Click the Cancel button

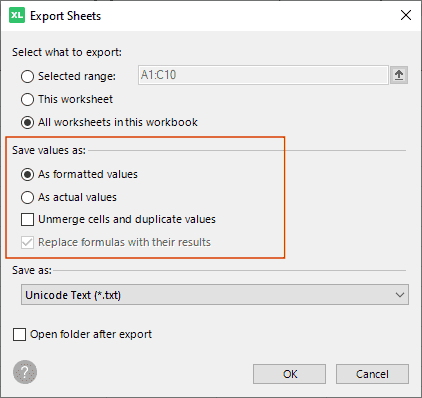pyautogui.click(x=372, y=374)
